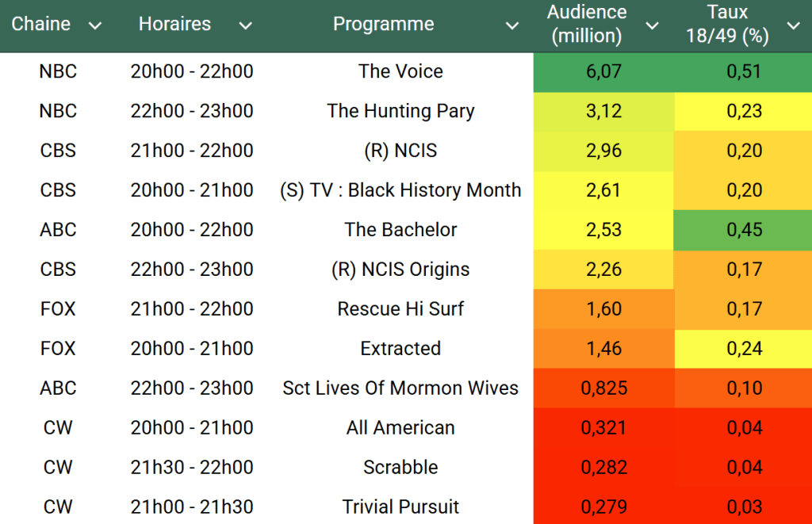Screen dimensions: 812x524
Task: Click the 0,825 audience cell
Action: 603,388
